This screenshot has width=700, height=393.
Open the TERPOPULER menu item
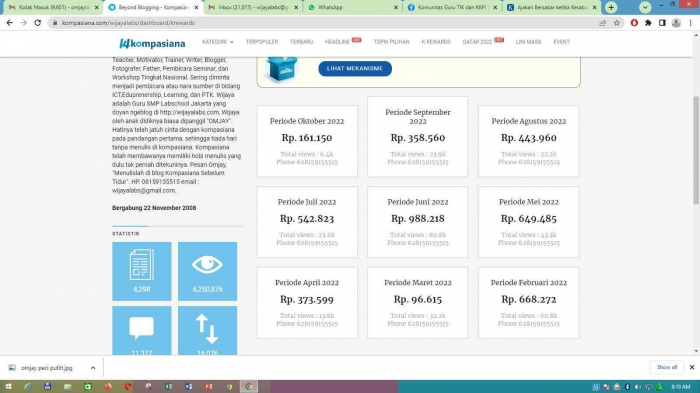pos(262,42)
